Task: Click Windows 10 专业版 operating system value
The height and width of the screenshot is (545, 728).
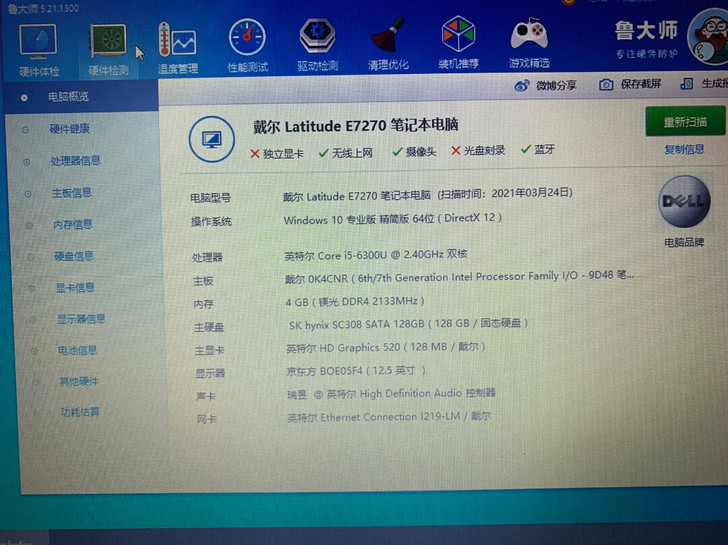Action: point(393,218)
